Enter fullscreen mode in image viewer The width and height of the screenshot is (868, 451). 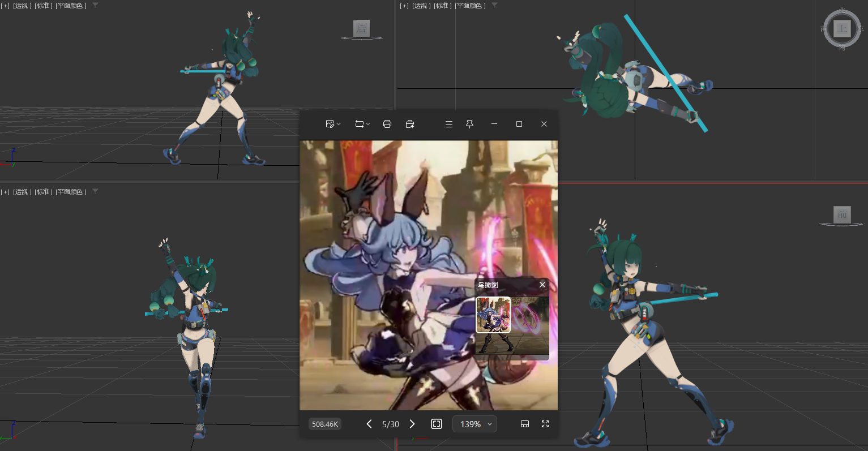(x=545, y=424)
